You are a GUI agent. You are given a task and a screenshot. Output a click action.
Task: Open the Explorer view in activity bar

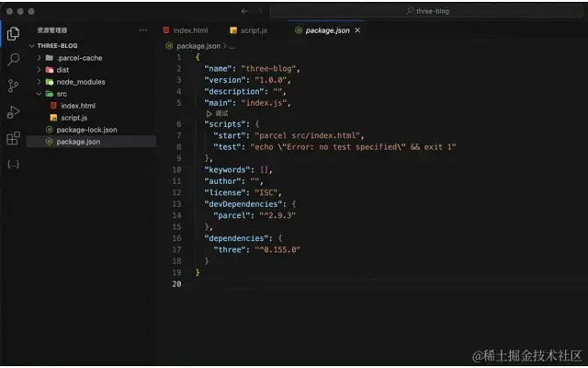coord(13,34)
